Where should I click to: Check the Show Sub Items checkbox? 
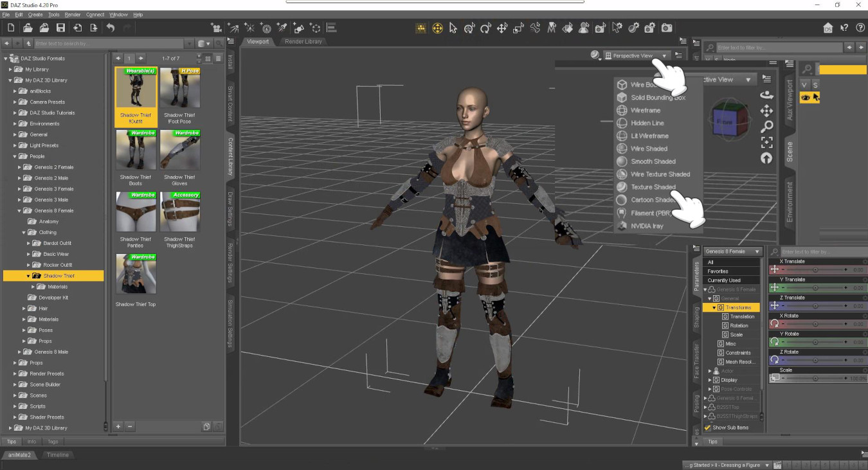(x=707, y=427)
